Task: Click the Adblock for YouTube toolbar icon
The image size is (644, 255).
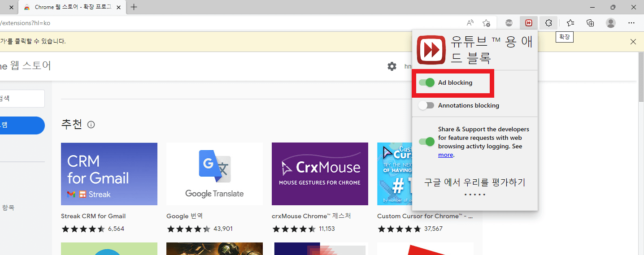Action: 529,23
